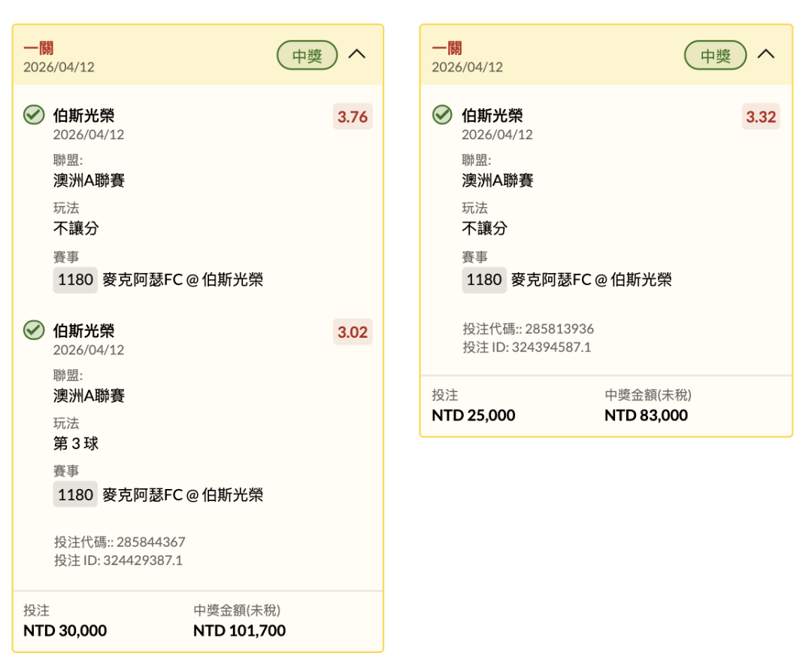Click the 中獎 badge on the left ticket
This screenshot has height=653, width=812.
point(308,56)
